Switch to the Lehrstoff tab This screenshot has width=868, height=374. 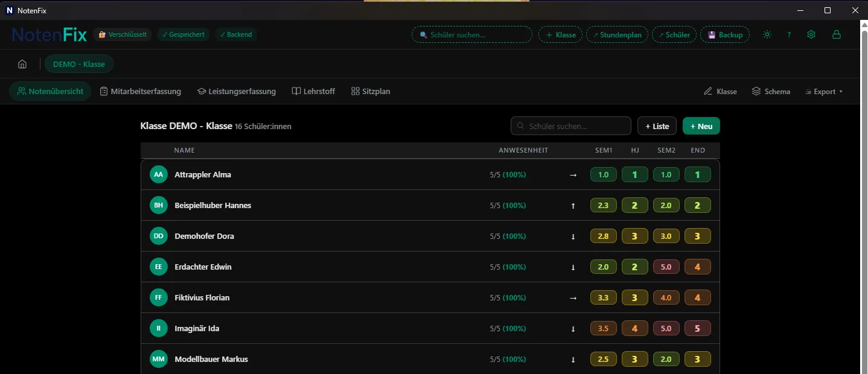(x=313, y=92)
